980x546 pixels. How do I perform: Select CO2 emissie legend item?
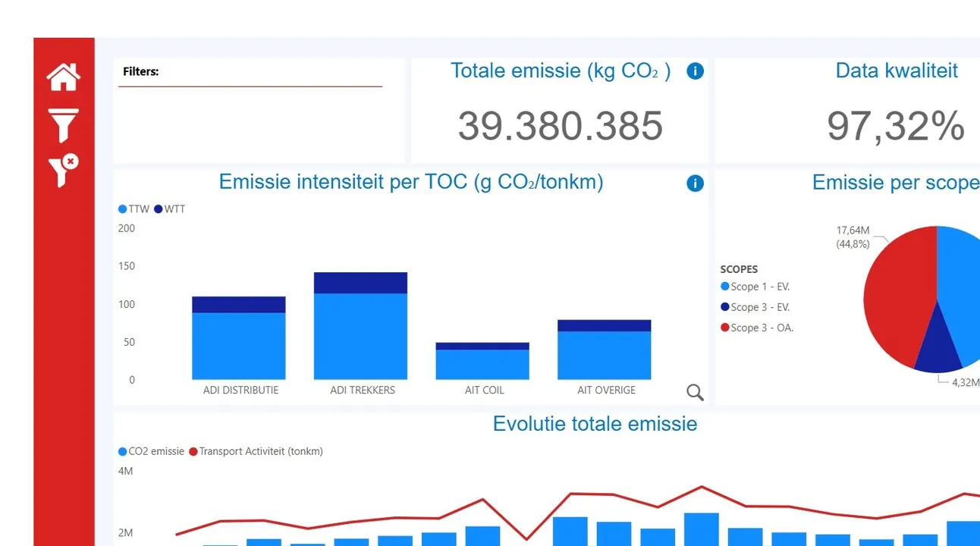[151, 451]
